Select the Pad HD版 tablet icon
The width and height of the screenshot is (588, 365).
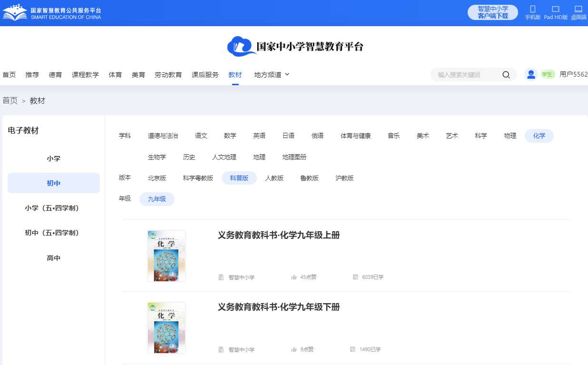click(555, 9)
